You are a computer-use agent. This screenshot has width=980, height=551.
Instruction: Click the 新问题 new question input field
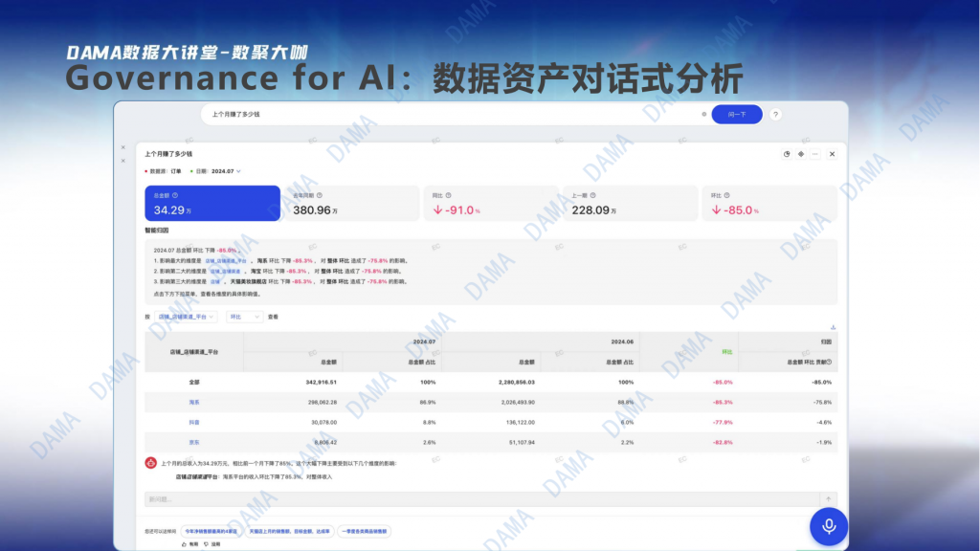(482, 499)
